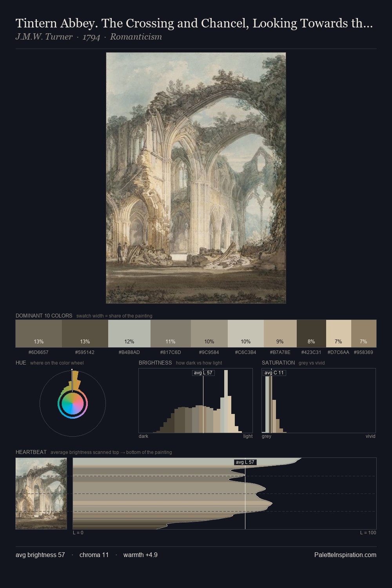The image size is (392, 588).
Task: Click the heartbeat caption 'average brightness scanned top → bottom'
Action: point(111,452)
